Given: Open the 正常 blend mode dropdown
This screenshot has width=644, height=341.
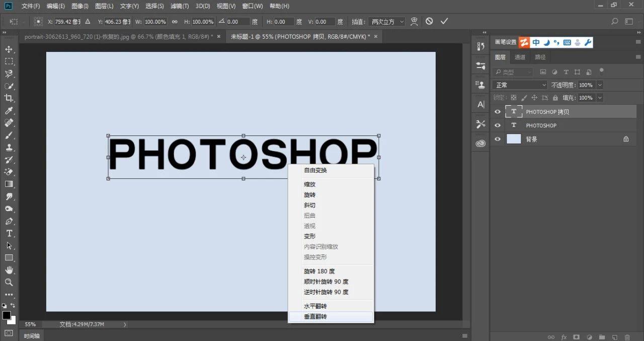Looking at the screenshot, I should point(520,85).
